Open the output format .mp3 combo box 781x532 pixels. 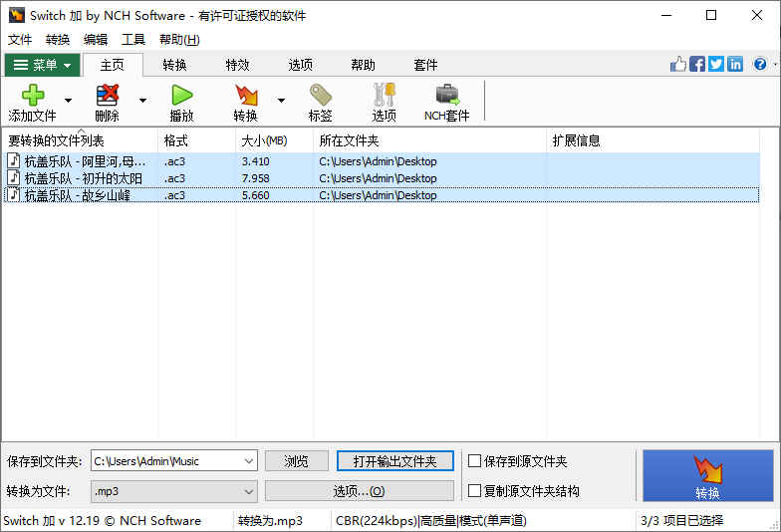tap(173, 491)
